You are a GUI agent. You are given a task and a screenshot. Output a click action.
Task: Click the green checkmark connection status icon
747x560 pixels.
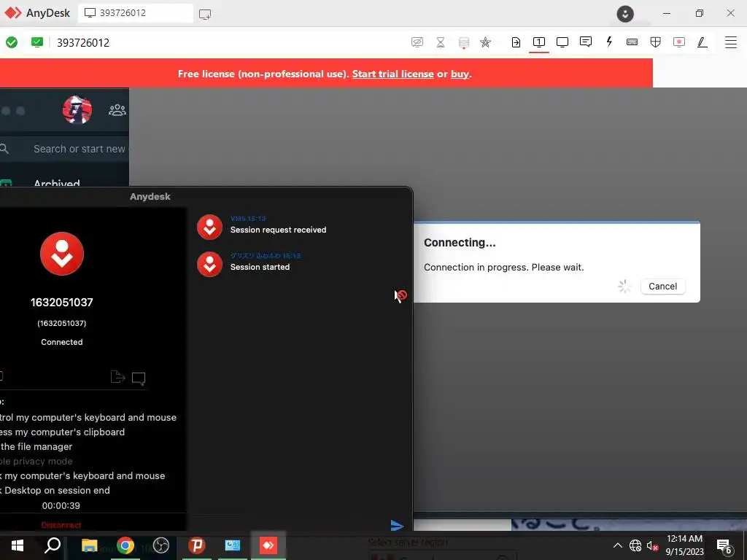point(12,42)
